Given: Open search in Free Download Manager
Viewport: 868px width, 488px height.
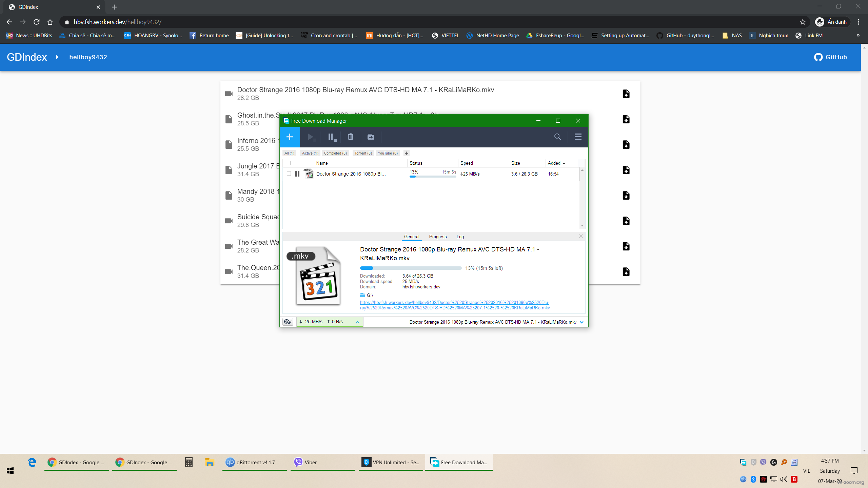Looking at the screenshot, I should pyautogui.click(x=557, y=137).
